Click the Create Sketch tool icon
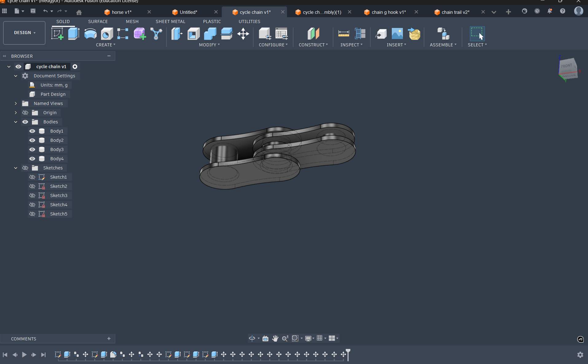Image resolution: width=588 pixels, height=364 pixels. coord(57,34)
